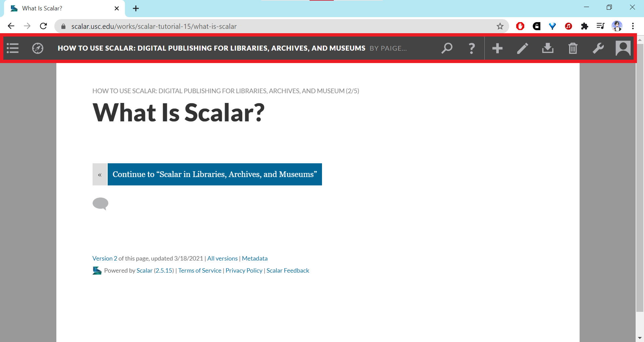This screenshot has width=644, height=342.
Task: Open Chrome's three-dot options menu
Action: (633, 26)
